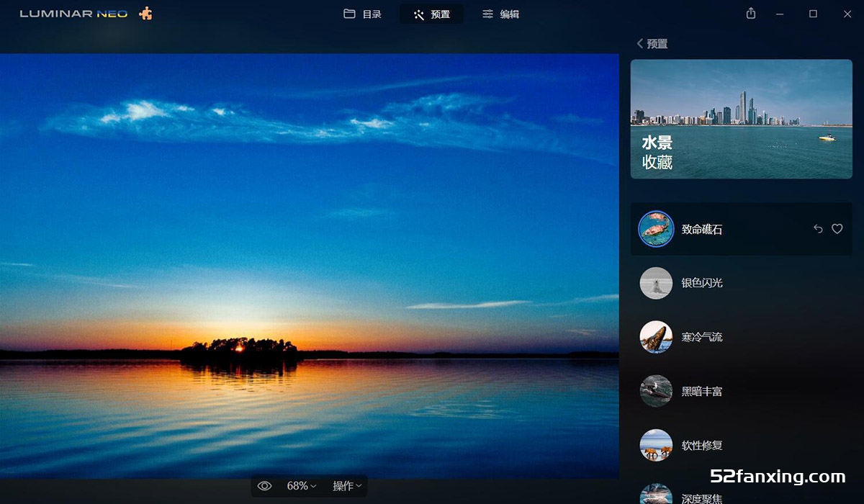Image resolution: width=864 pixels, height=504 pixels.
Task: Switch to the 预置 presets tab
Action: pos(431,14)
